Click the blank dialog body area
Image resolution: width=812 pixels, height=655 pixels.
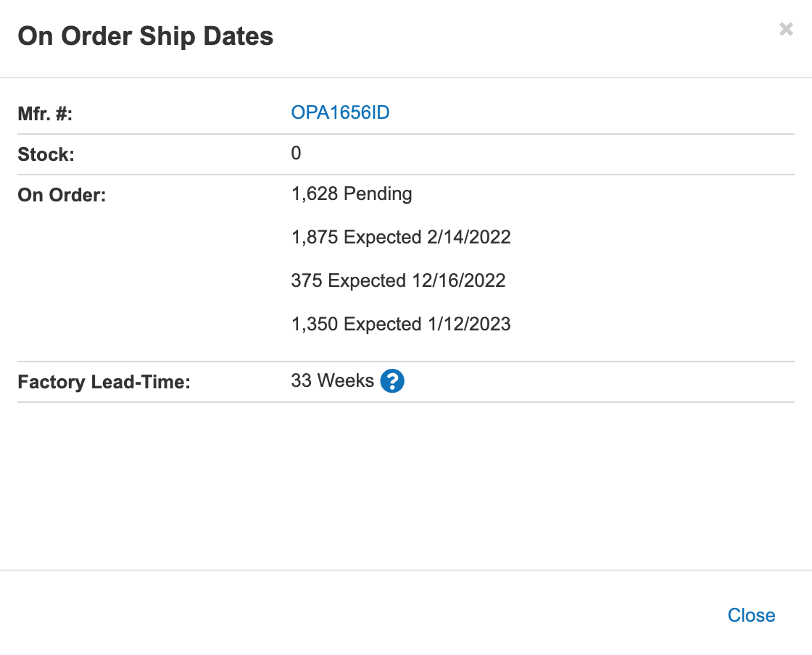pyautogui.click(x=406, y=486)
